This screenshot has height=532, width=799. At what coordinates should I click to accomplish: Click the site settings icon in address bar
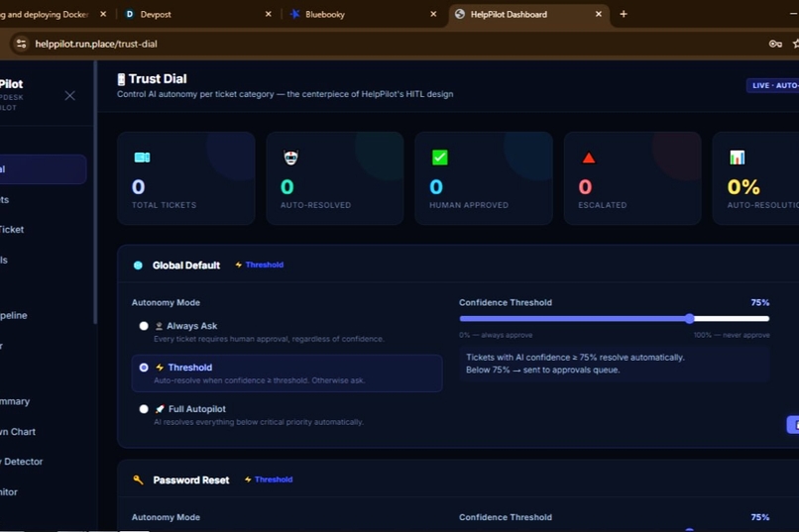[22, 44]
